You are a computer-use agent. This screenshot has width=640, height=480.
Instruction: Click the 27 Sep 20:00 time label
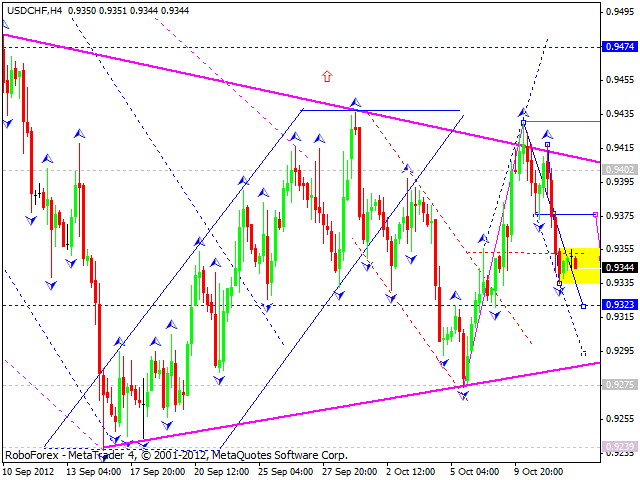pyautogui.click(x=350, y=472)
